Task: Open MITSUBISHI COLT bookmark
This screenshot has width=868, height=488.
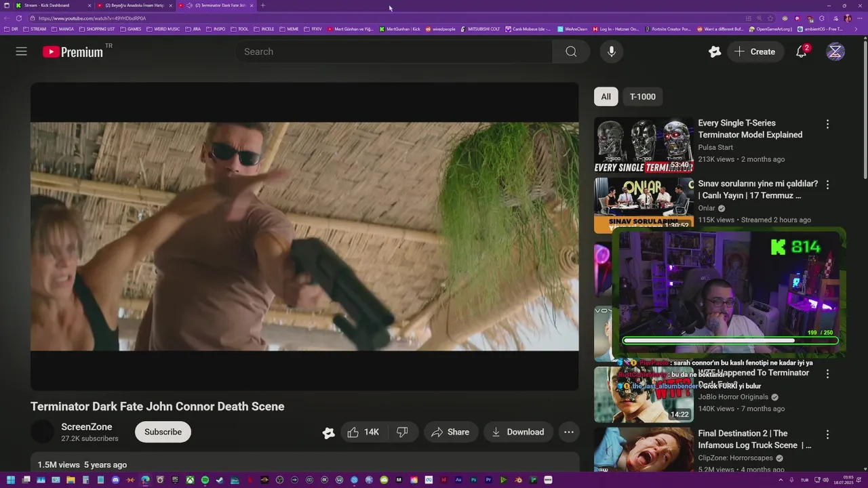Action: (x=481, y=29)
